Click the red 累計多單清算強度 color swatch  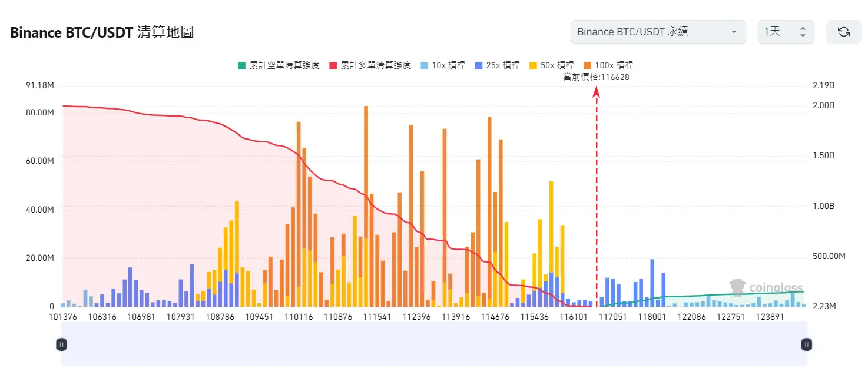pyautogui.click(x=333, y=65)
